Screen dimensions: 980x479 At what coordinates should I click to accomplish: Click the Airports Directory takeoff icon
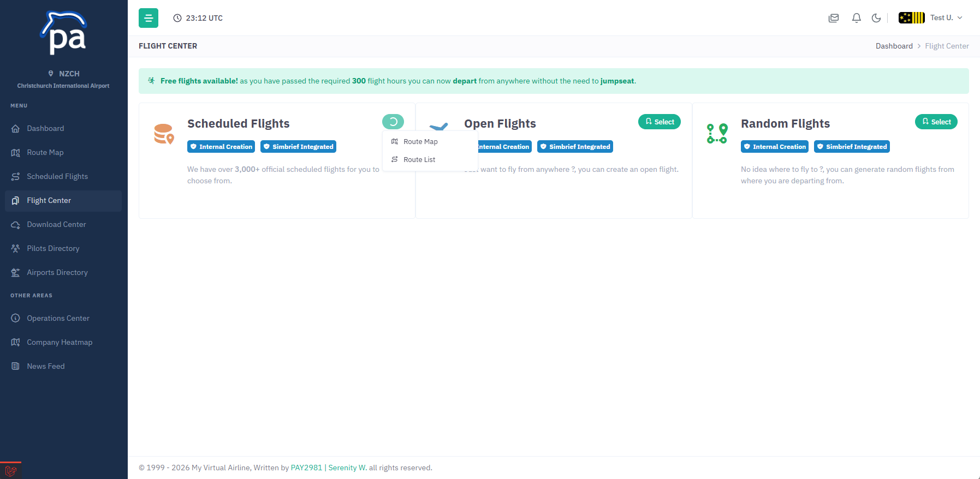click(x=15, y=273)
